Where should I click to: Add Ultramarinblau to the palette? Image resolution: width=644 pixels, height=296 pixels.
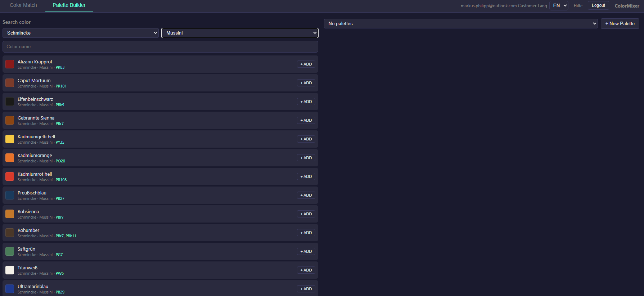[306, 289]
